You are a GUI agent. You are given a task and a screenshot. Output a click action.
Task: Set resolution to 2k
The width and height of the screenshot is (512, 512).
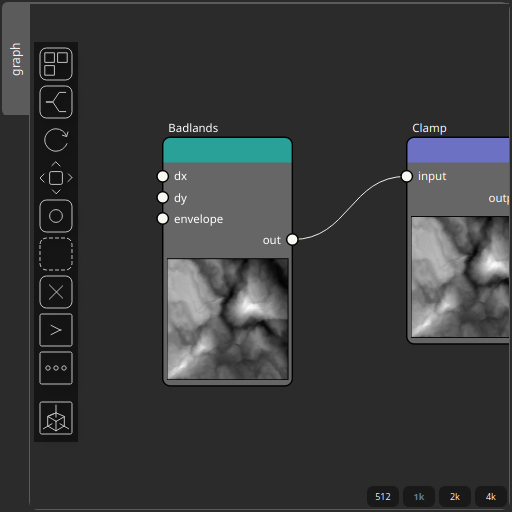coord(455,497)
